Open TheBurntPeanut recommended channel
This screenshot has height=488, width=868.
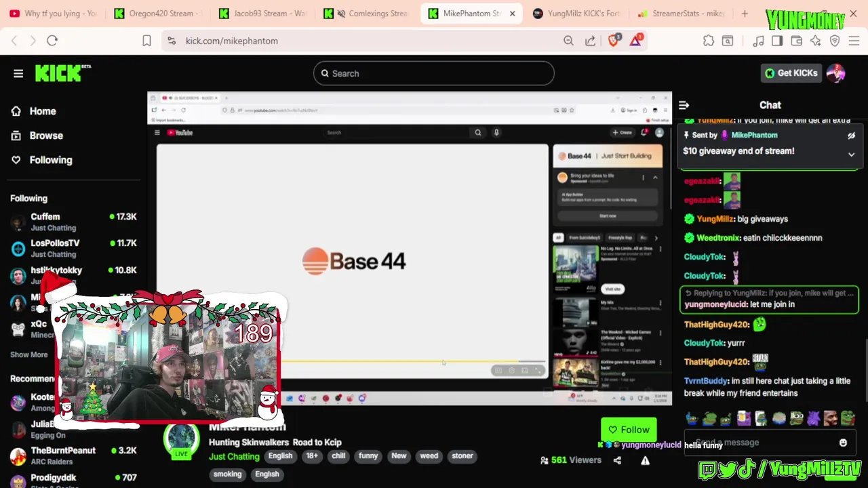point(73,456)
